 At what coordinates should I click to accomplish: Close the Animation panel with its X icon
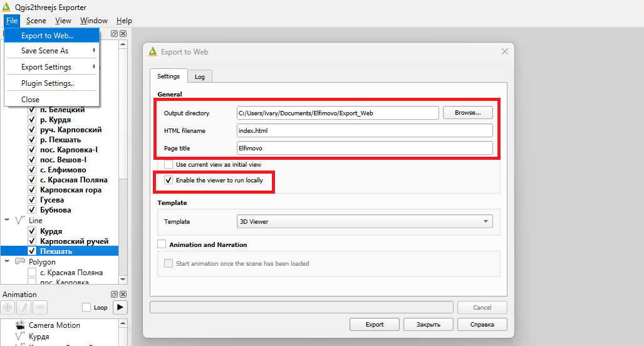click(123, 294)
